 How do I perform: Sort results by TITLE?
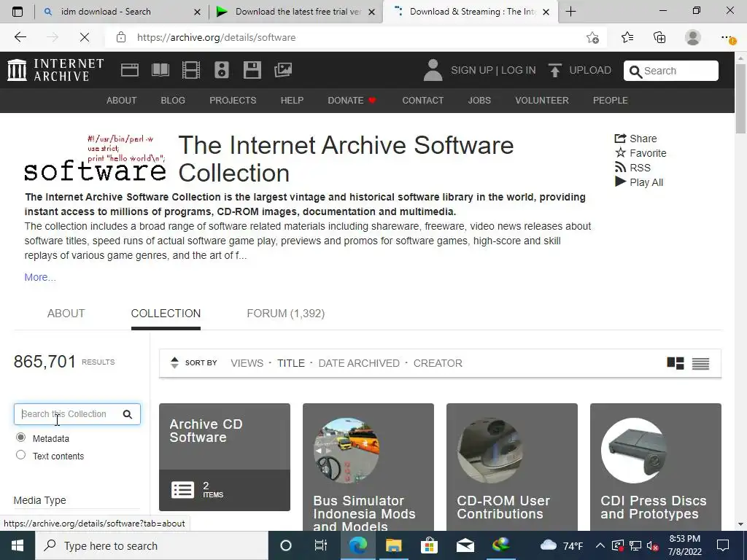[290, 363]
